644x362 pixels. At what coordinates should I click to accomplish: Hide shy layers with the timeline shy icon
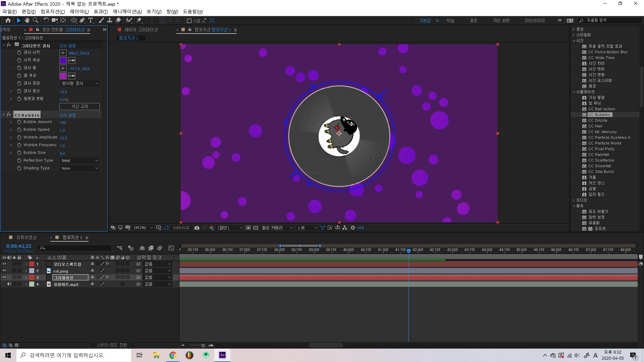[x=142, y=248]
